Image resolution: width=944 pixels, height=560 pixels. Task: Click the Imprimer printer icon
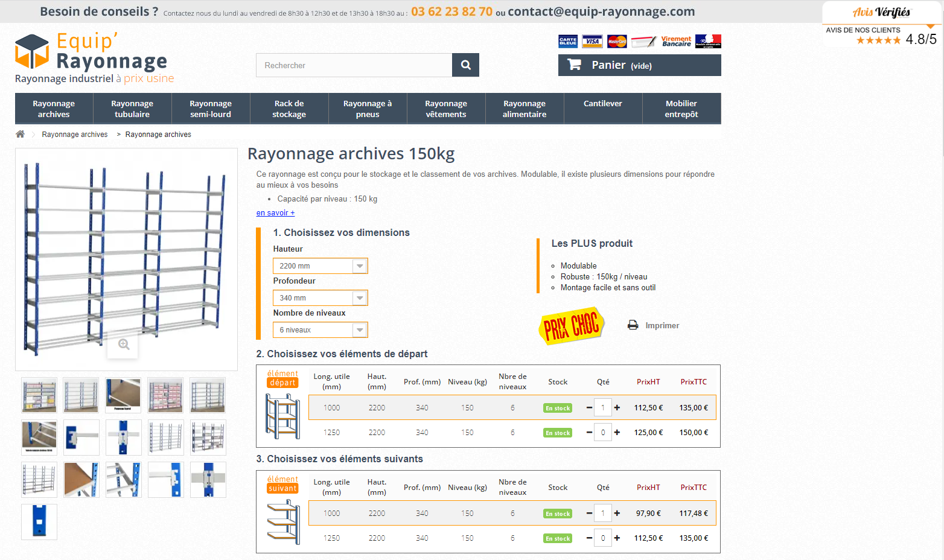pyautogui.click(x=633, y=325)
